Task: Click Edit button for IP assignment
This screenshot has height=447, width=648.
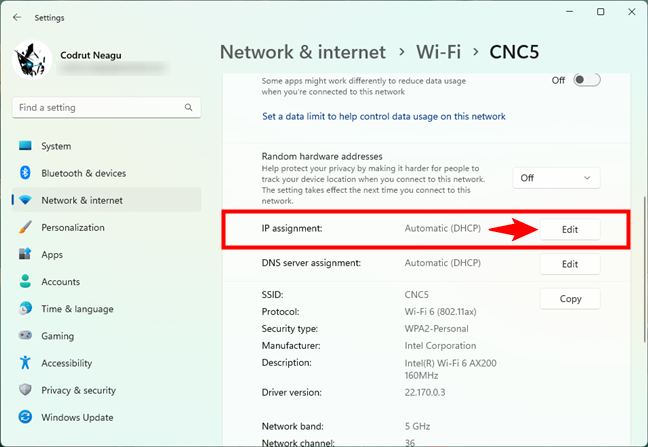Action: pos(570,229)
